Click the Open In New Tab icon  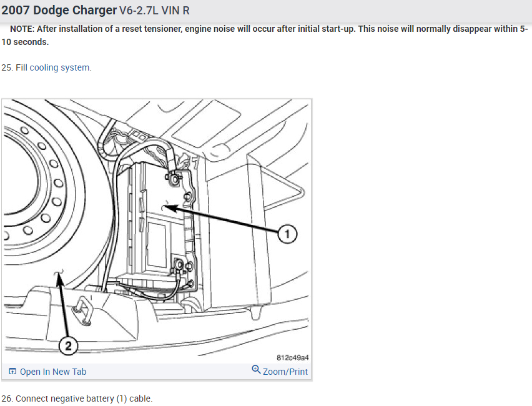point(12,372)
